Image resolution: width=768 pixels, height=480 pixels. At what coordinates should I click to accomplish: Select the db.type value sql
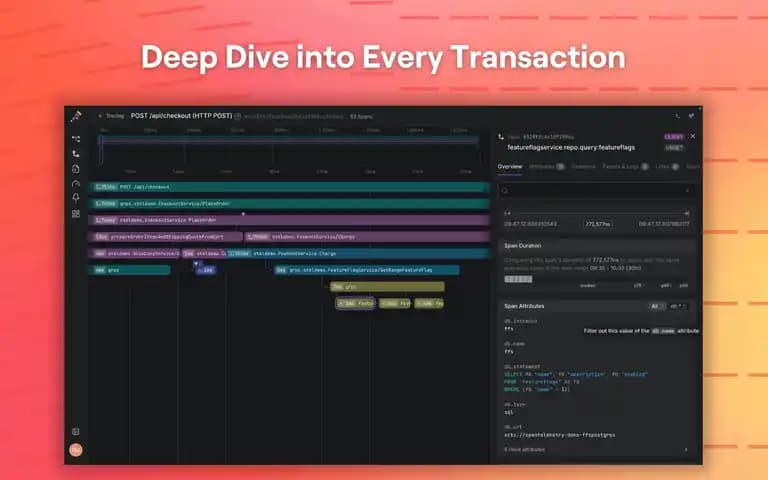tap(508, 412)
